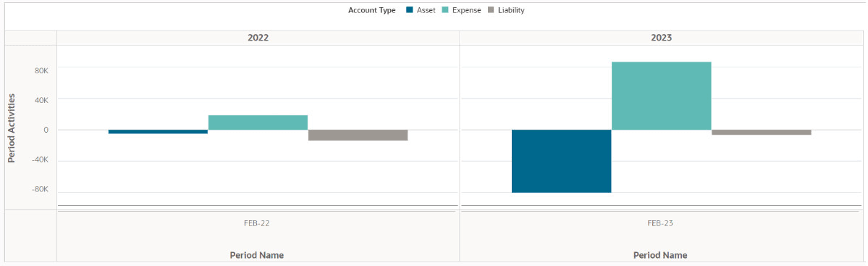This screenshot has height=266, width=868.
Task: Select the Asset legend label
Action: point(426,10)
